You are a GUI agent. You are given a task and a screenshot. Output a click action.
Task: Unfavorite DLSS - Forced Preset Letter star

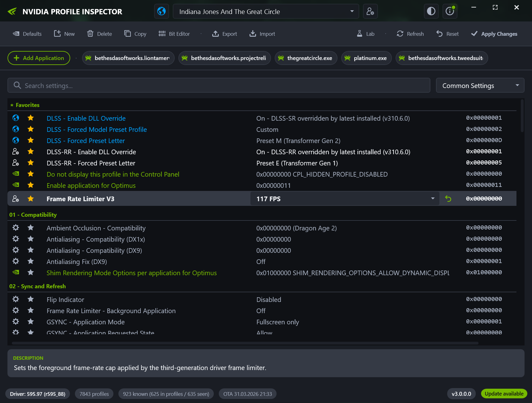tap(30, 140)
